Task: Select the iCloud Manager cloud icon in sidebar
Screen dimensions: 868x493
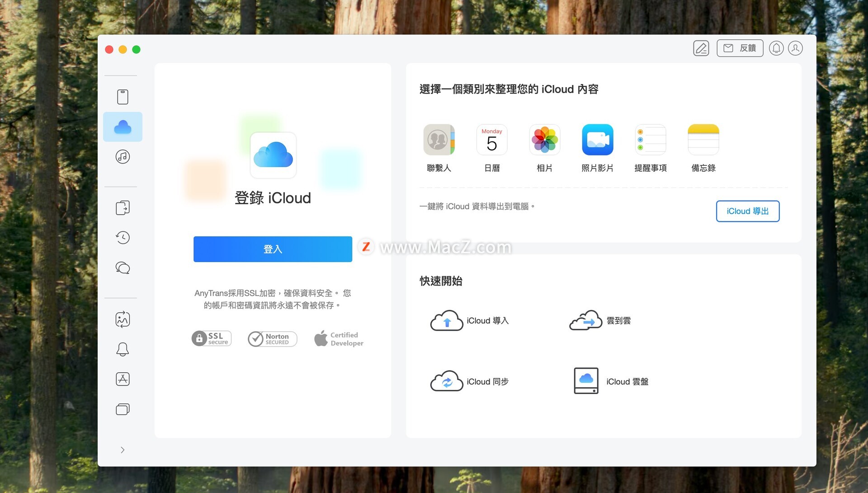Action: (x=123, y=127)
